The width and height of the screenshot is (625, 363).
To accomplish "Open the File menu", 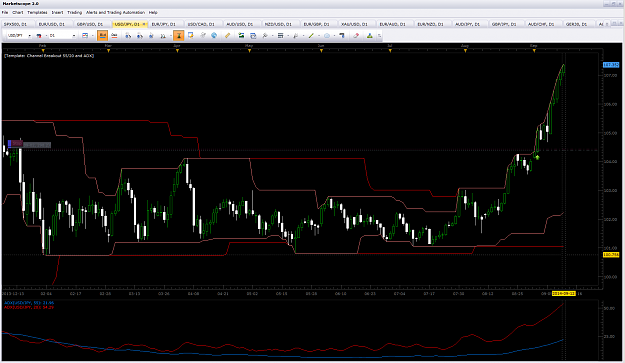I will pyautogui.click(x=5, y=12).
